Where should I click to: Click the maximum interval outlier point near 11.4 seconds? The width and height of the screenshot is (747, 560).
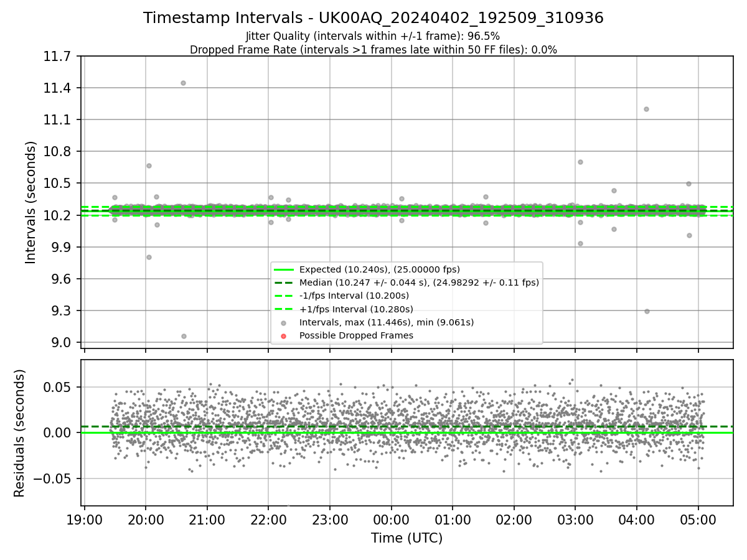[x=183, y=83]
